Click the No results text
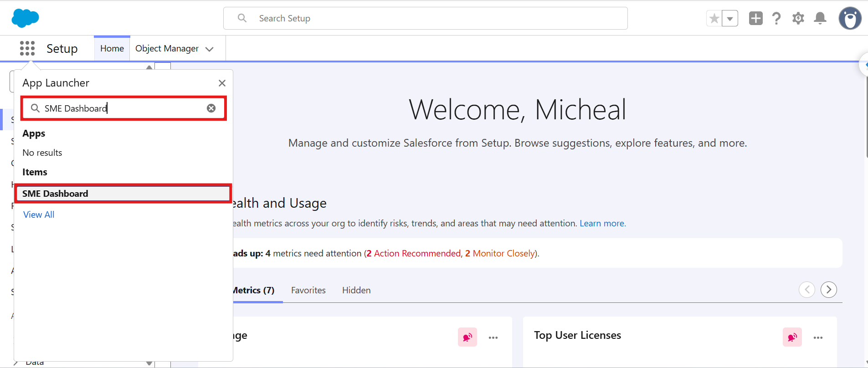 tap(42, 153)
